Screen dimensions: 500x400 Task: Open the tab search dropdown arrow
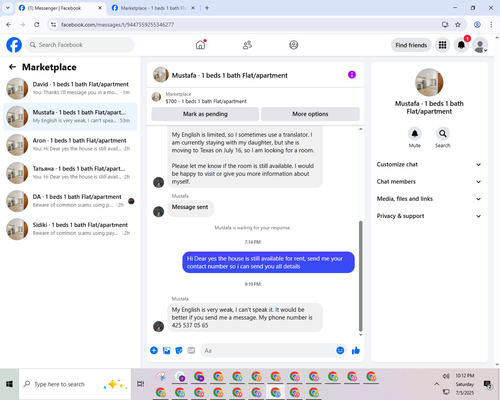[x=8, y=8]
